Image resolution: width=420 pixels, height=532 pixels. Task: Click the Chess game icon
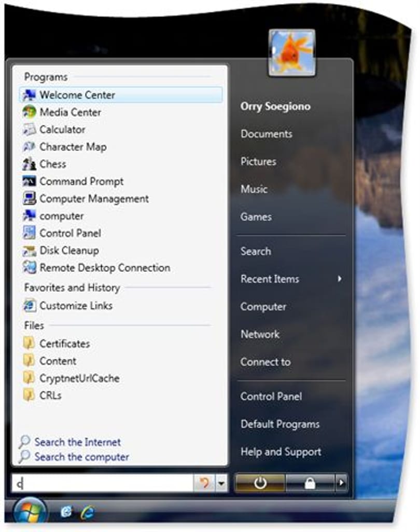coord(29,164)
